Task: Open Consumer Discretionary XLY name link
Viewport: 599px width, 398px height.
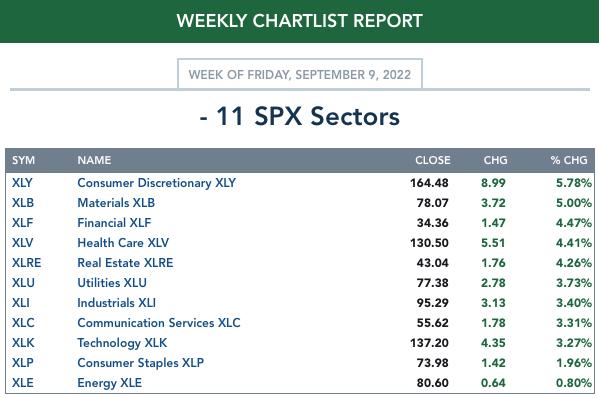Action: coord(157,183)
